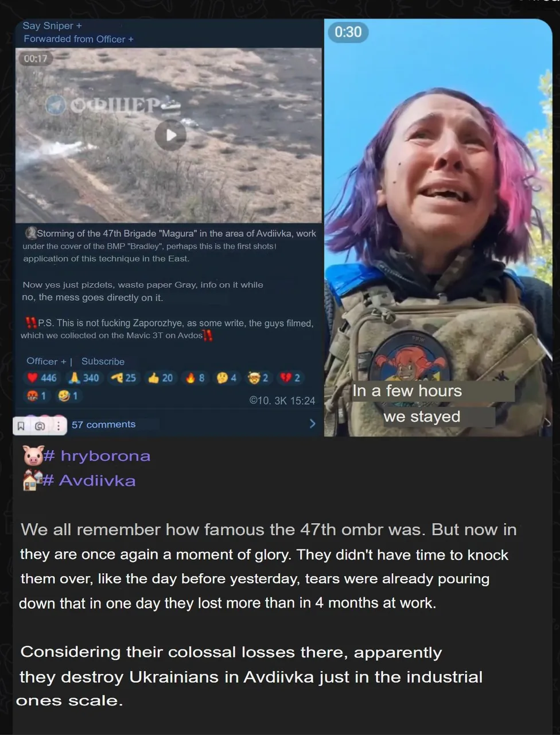This screenshot has width=560, height=735.
Task: Click the pointing hand reaction 25
Action: [123, 378]
